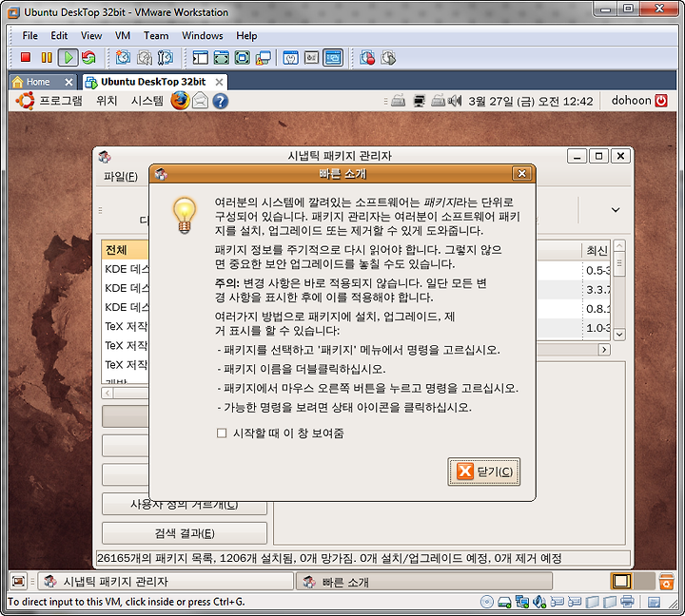The image size is (685, 616).
Task: Reset the VM with the circular arrows icon
Action: coord(88,57)
